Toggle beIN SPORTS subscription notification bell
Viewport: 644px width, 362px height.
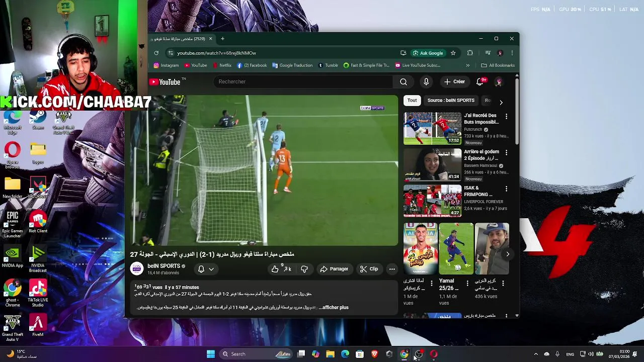tap(201, 269)
